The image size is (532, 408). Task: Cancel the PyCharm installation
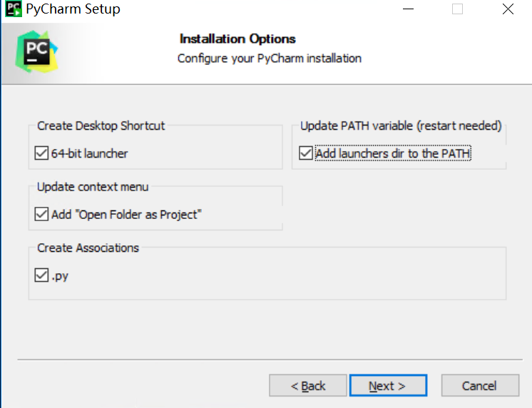tap(479, 386)
